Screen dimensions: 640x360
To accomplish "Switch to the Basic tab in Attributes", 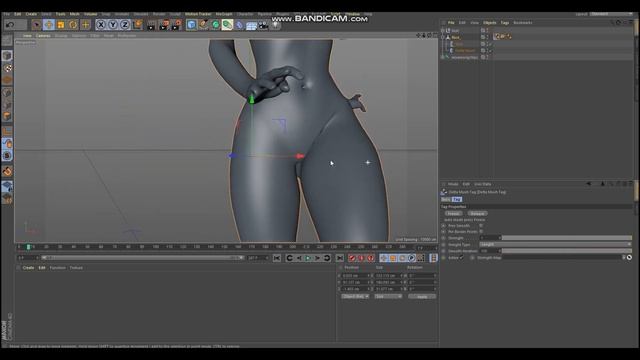I will tap(446, 199).
